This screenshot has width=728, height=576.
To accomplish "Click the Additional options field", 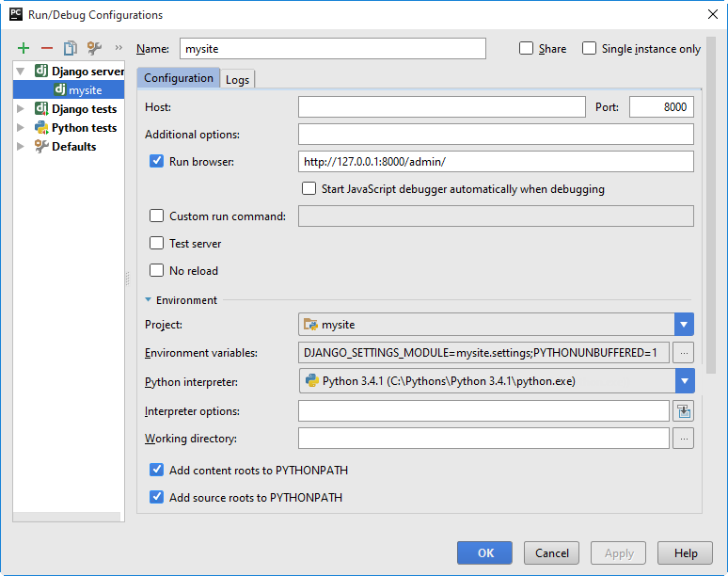I will (x=496, y=135).
